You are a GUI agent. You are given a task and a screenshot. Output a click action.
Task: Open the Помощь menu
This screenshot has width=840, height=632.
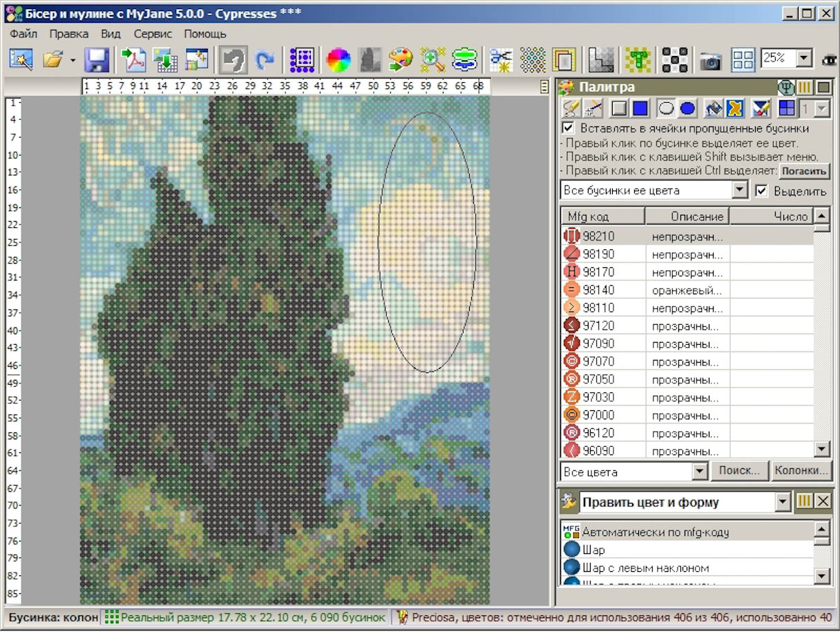click(205, 33)
